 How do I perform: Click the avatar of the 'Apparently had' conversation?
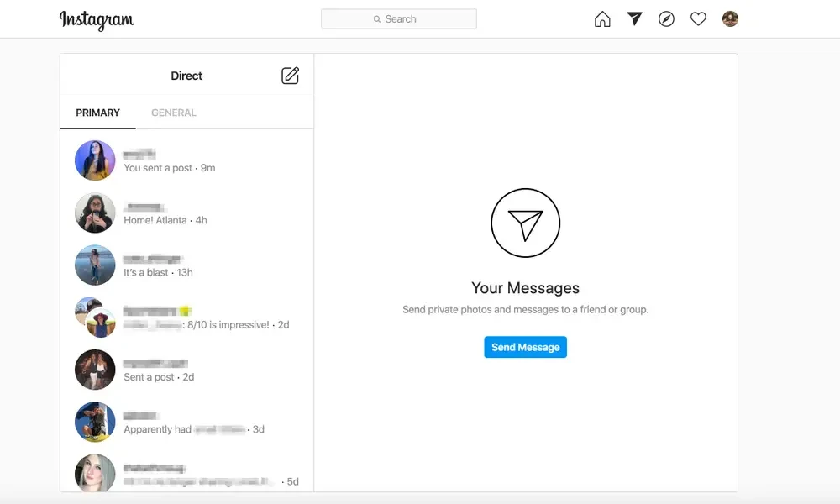point(94,422)
